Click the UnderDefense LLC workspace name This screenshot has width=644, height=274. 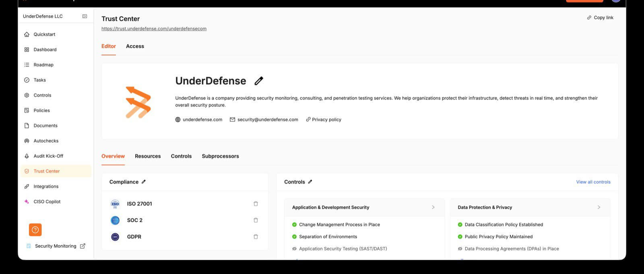point(43,16)
